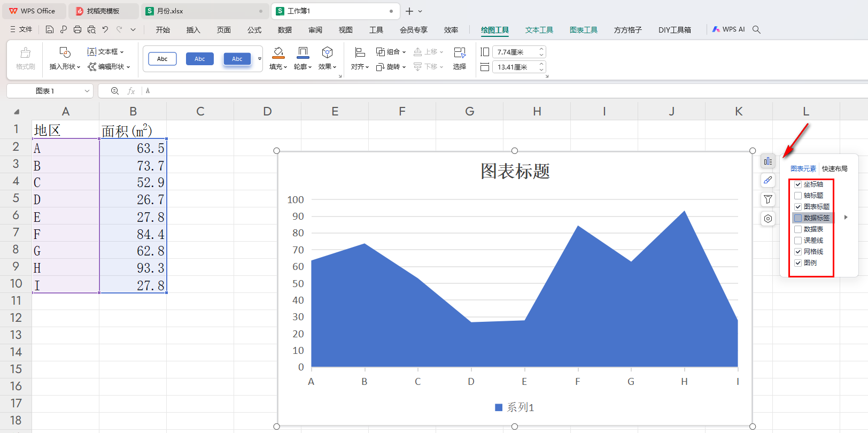Expand the 数据标签 submenu arrow
The image size is (868, 433).
(x=846, y=218)
